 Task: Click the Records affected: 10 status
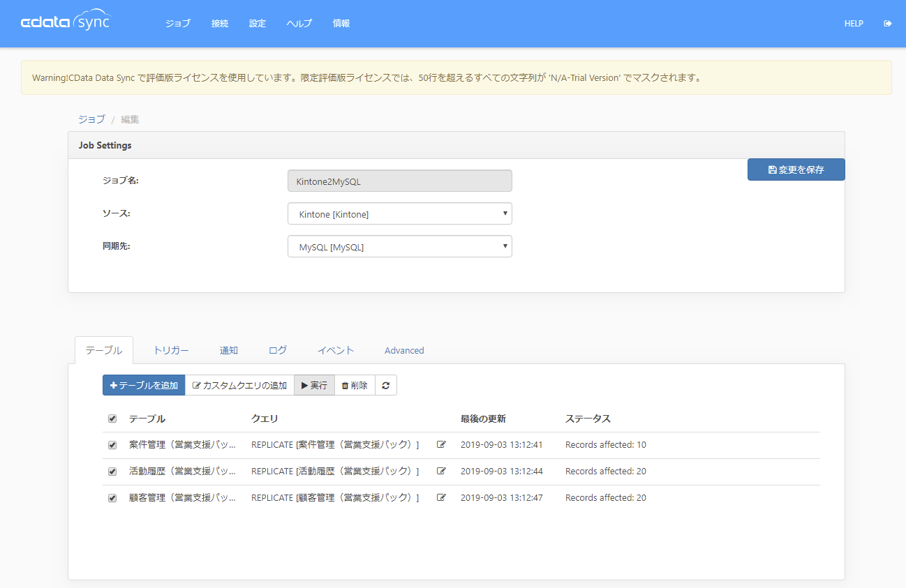pyautogui.click(x=606, y=445)
